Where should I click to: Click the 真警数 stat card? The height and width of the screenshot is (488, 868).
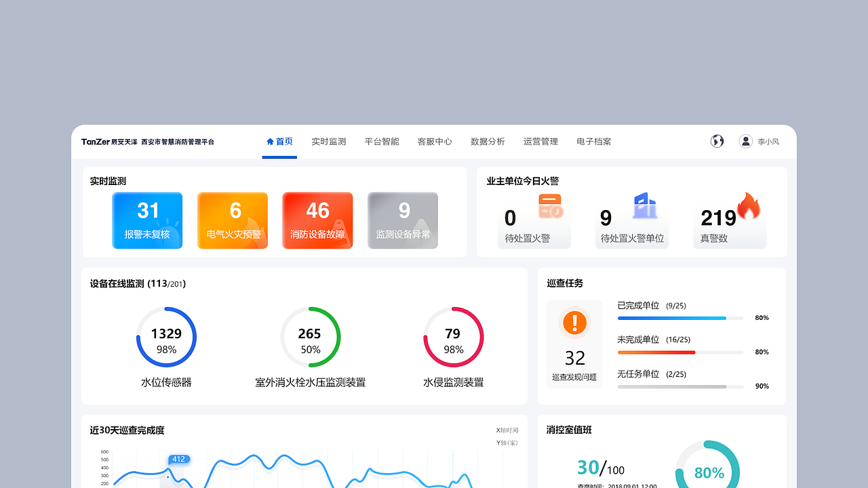click(x=730, y=226)
